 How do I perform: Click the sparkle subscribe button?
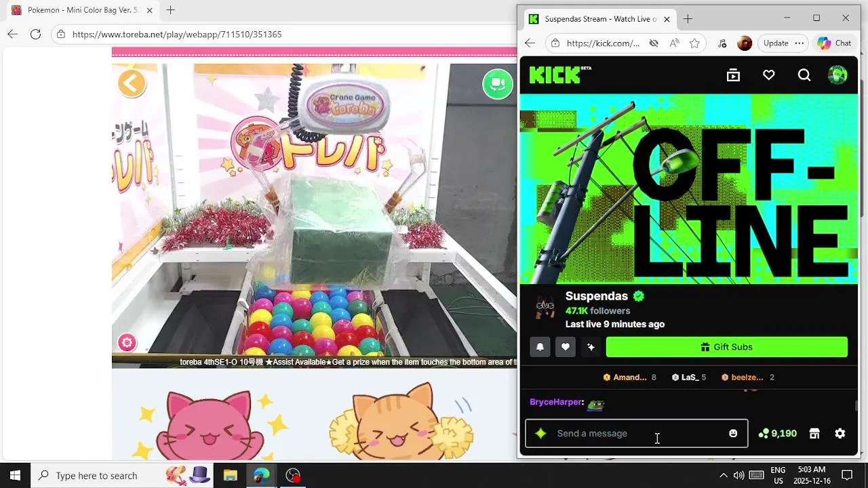tap(591, 347)
